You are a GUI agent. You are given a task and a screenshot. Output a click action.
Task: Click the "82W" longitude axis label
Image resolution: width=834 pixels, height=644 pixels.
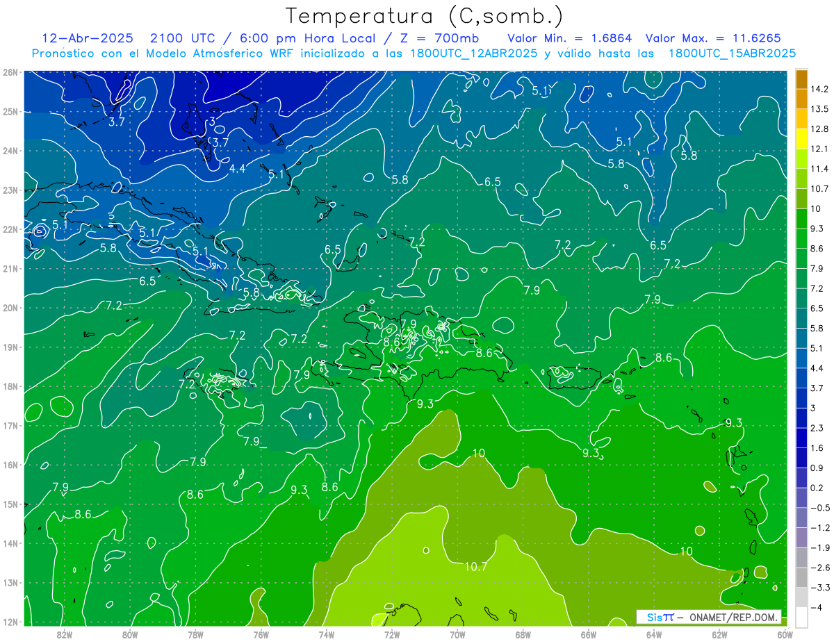pos(64,634)
